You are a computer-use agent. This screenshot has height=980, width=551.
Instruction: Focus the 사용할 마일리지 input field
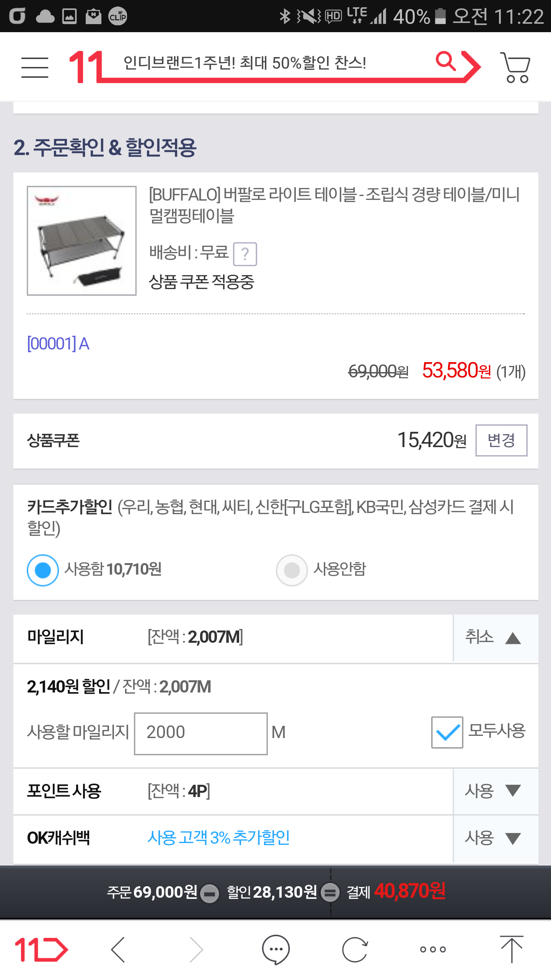tap(201, 733)
